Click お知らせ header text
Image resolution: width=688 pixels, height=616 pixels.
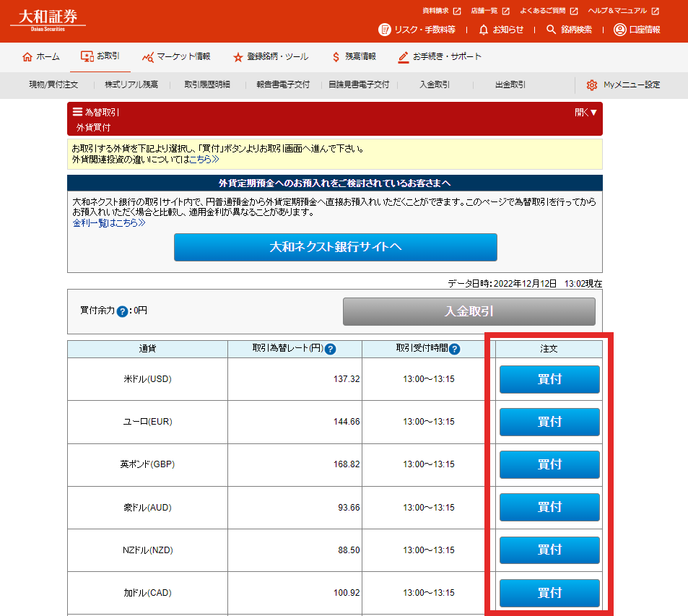[508, 30]
